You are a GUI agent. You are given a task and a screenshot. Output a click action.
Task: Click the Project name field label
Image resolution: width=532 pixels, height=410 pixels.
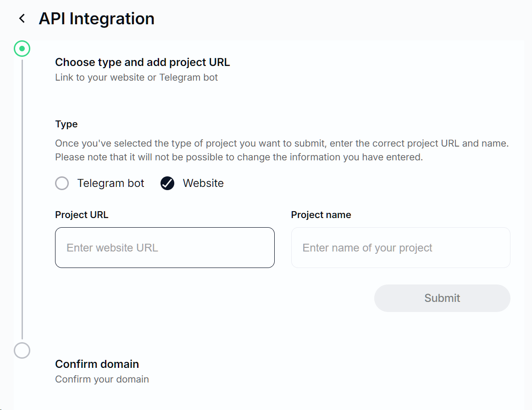(x=321, y=215)
